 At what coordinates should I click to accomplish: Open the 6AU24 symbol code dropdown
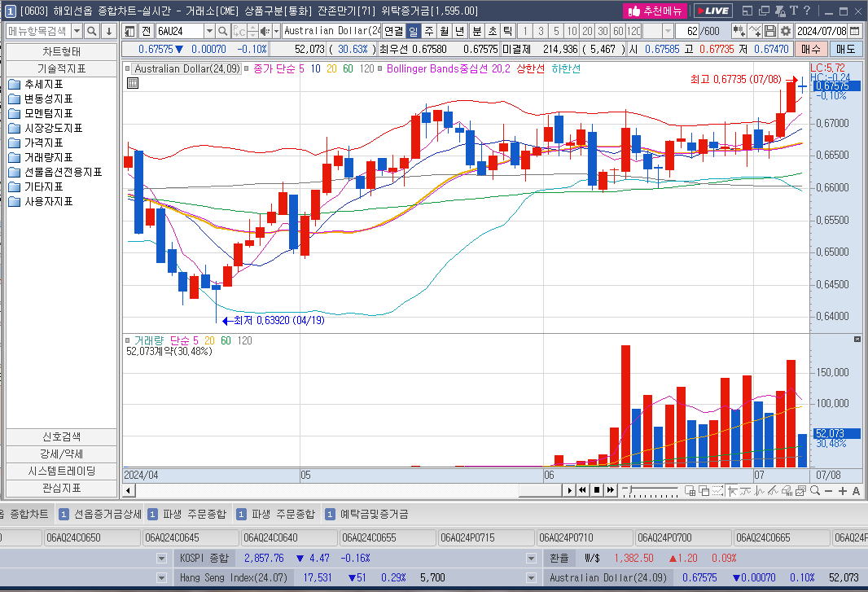209,31
